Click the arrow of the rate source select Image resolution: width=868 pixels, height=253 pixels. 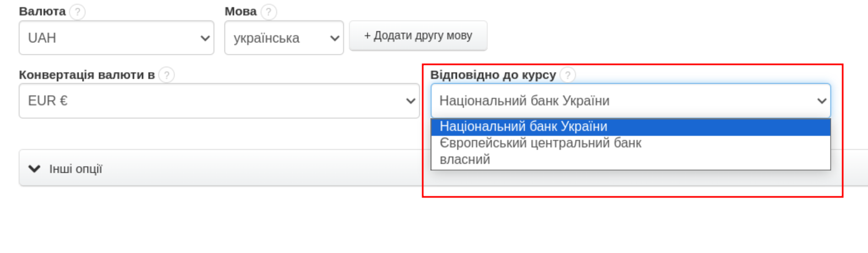click(x=821, y=101)
